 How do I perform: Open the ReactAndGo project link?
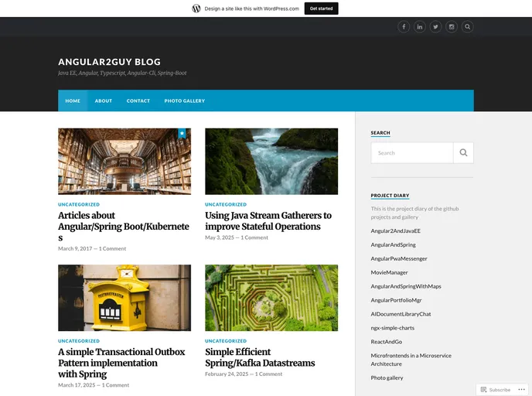[x=387, y=342]
